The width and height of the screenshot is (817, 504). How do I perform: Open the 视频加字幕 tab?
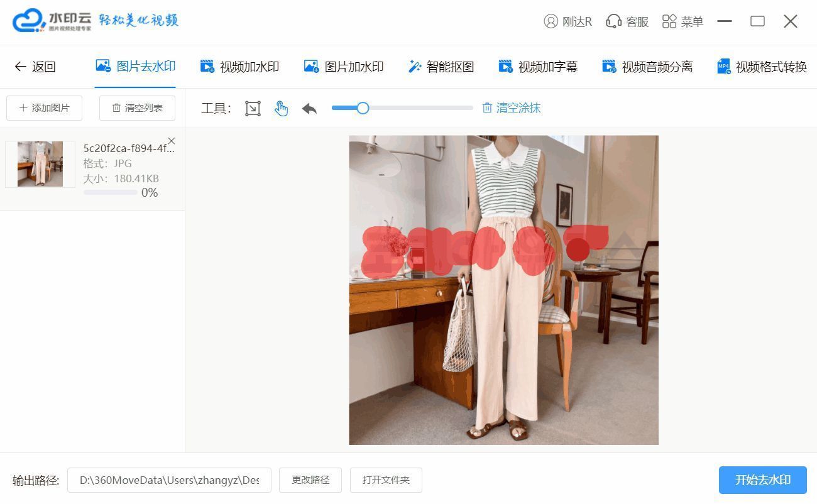pyautogui.click(x=538, y=67)
